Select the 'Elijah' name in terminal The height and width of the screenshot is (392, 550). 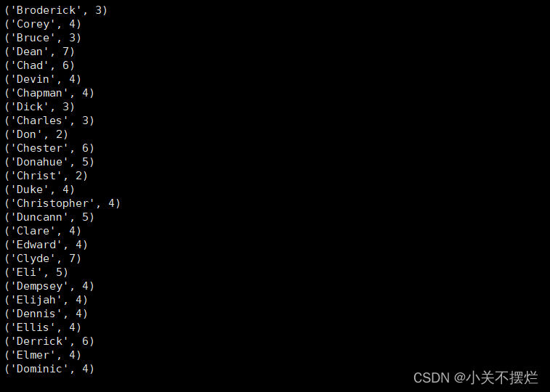pyautogui.click(x=36, y=300)
